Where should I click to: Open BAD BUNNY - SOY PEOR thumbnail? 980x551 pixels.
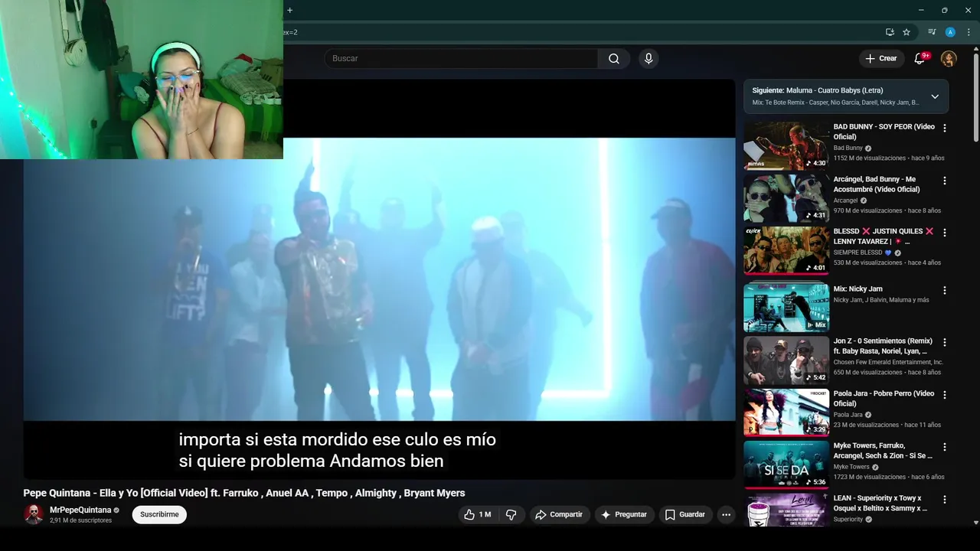coord(786,146)
